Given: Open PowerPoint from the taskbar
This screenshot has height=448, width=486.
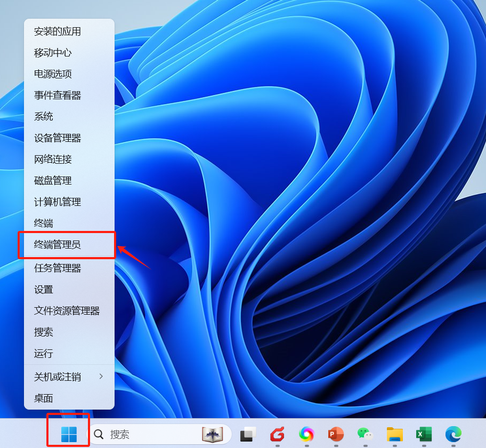Looking at the screenshot, I should tap(336, 434).
